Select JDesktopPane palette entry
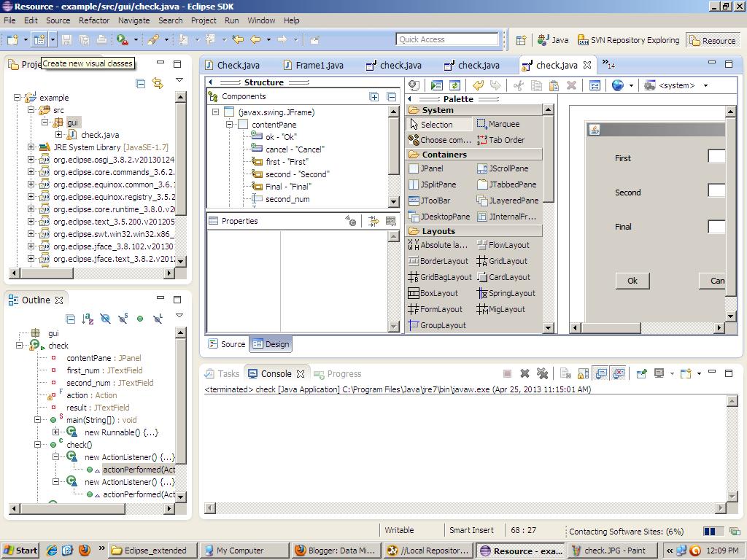Screen dimensions: 747x560 (x=439, y=217)
